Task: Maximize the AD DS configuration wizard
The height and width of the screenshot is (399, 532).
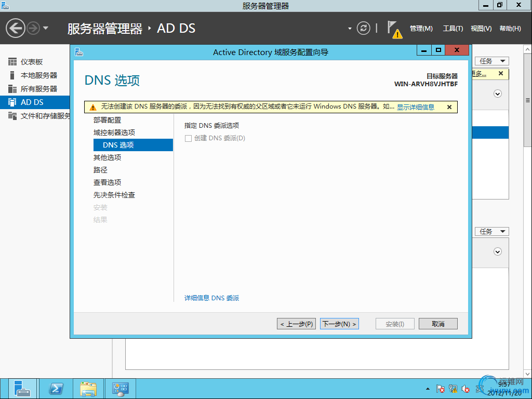Action: tap(438, 50)
